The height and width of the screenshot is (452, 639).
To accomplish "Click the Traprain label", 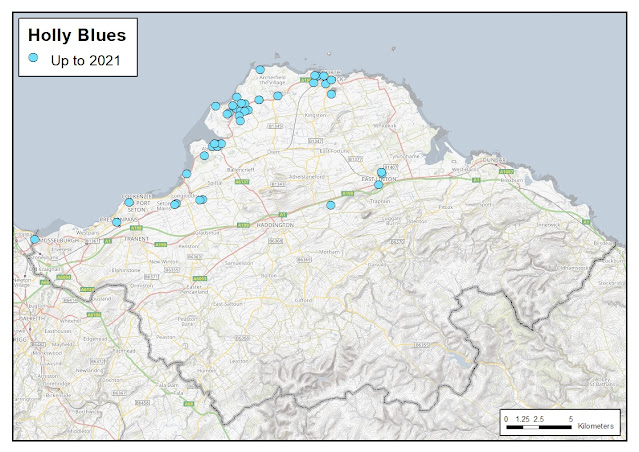I will click(380, 201).
